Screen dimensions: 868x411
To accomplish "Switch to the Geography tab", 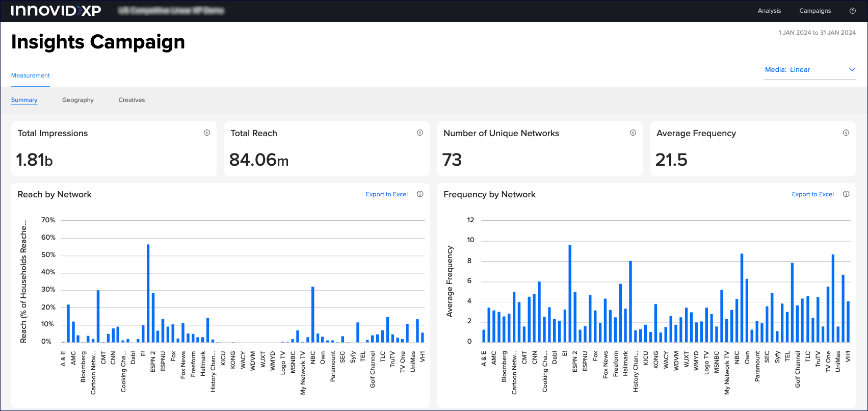I will (x=78, y=100).
